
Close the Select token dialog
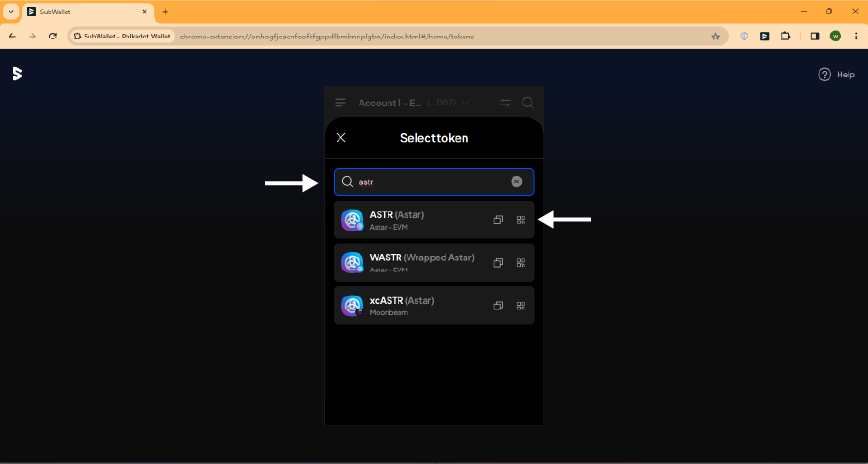coord(341,138)
